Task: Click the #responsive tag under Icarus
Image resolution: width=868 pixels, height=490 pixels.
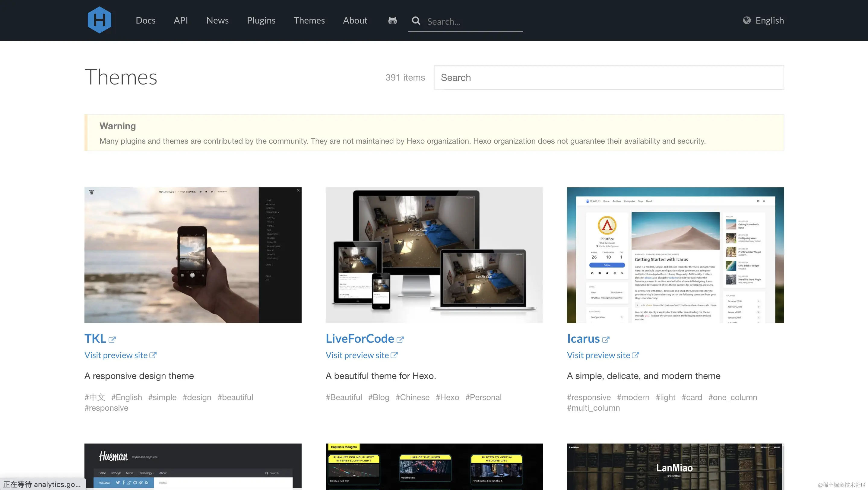Action: click(x=589, y=397)
